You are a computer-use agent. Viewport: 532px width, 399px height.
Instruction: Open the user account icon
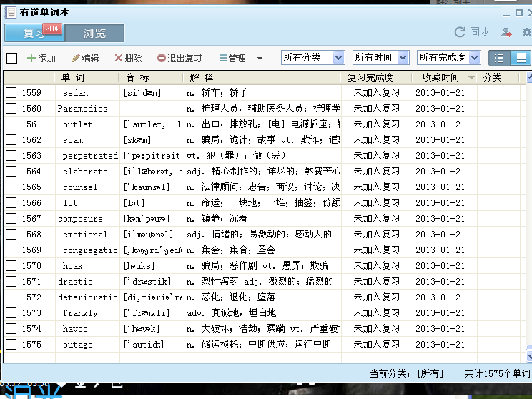[506, 33]
